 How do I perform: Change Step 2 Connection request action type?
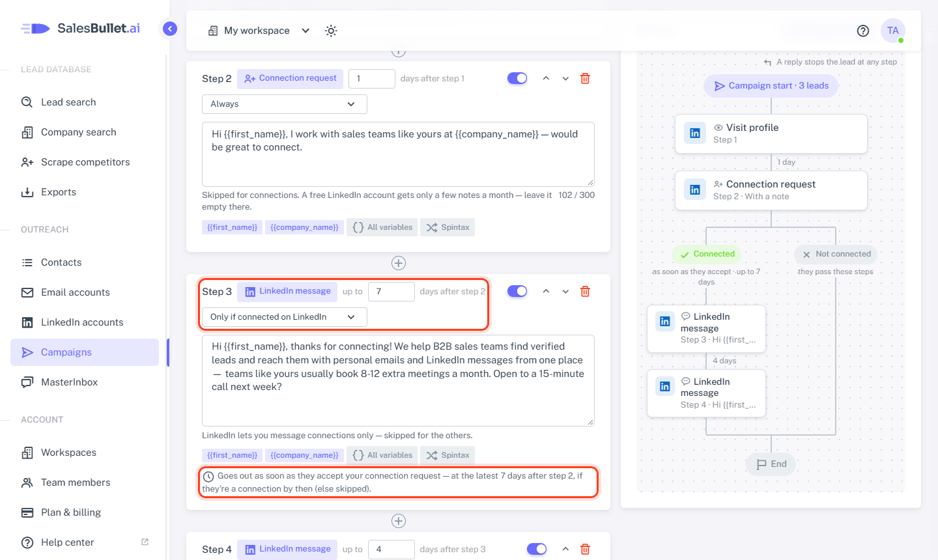pyautogui.click(x=291, y=78)
